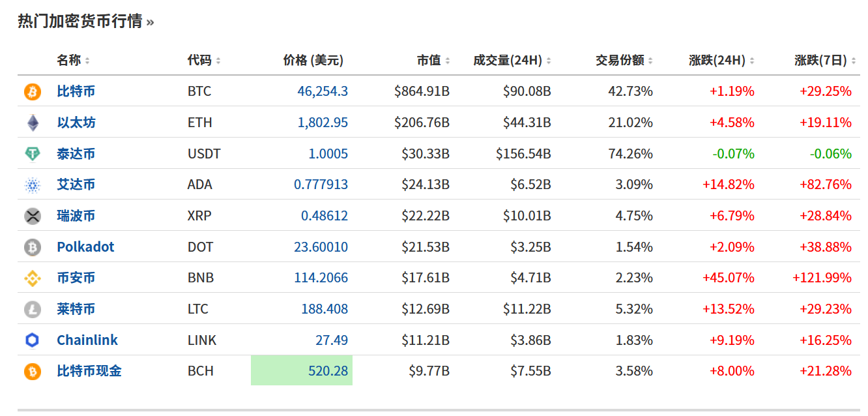Select volume $90.08B cell
Screen dimensions: 868x416
click(x=527, y=91)
